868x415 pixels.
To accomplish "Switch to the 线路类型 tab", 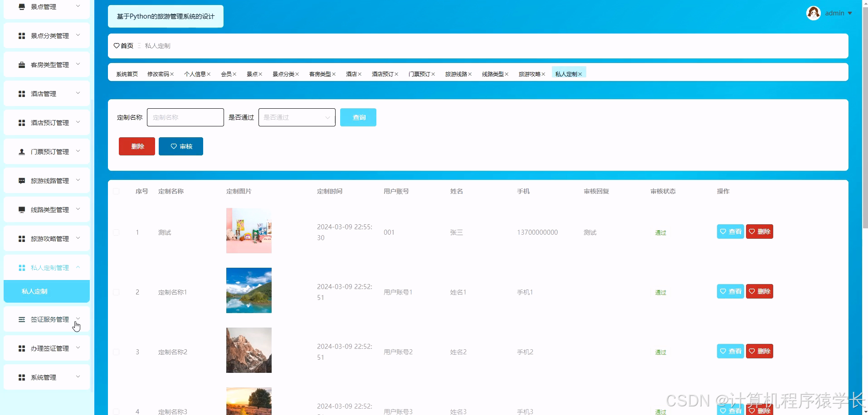I will (493, 74).
